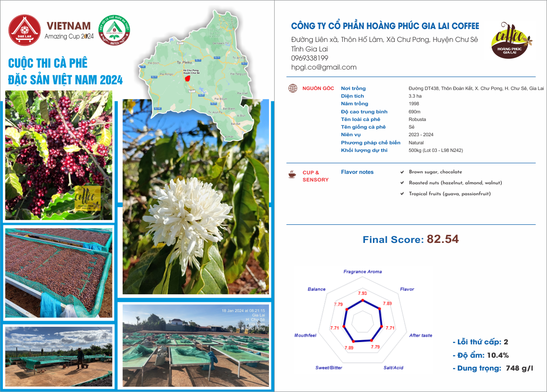The width and height of the screenshot is (547, 392).
Task: Click the address line starting with Đường Liên xã
Action: [x=384, y=40]
